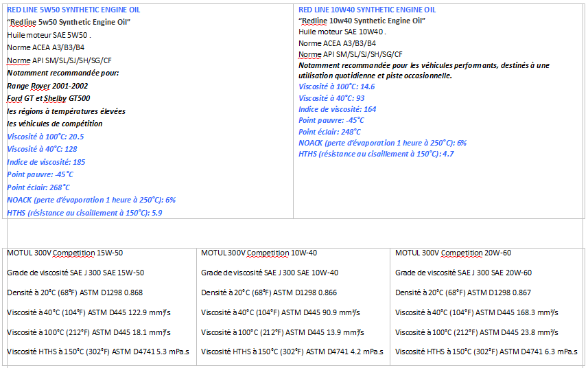Click the line utilisation quotidienne et piste occasionnelle

[x=375, y=76]
